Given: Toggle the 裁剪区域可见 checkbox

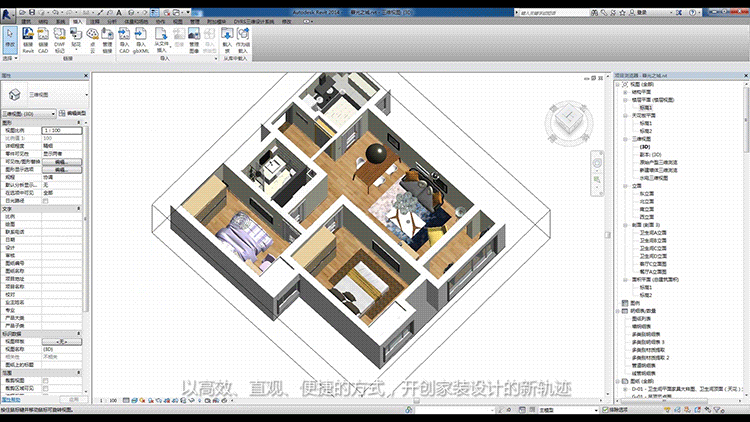Looking at the screenshot, I should coord(45,387).
